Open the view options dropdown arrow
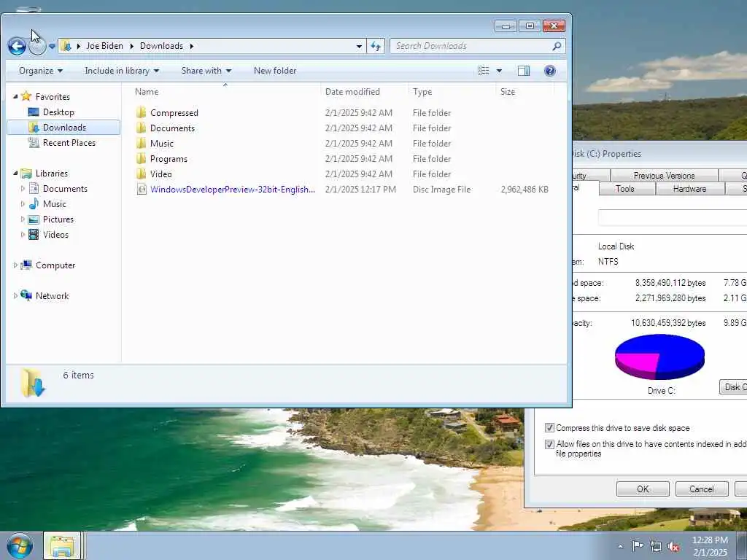Screen dimensions: 747x560 (499, 71)
